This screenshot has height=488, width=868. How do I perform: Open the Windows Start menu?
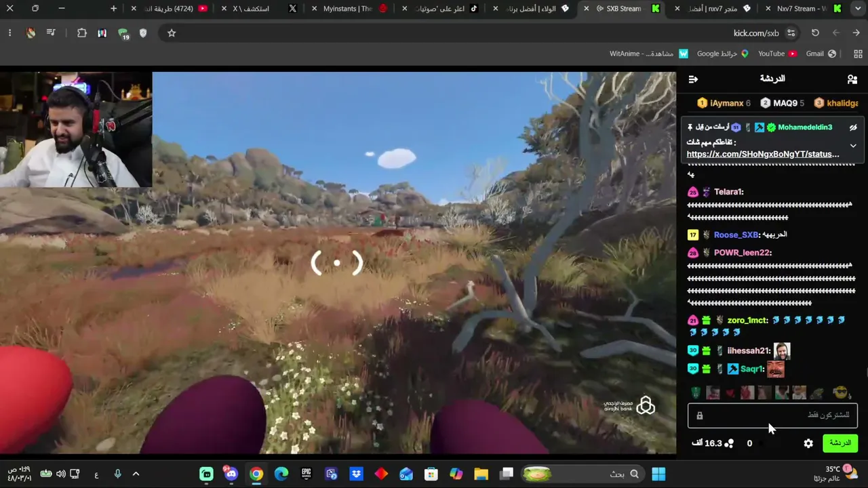point(658,474)
